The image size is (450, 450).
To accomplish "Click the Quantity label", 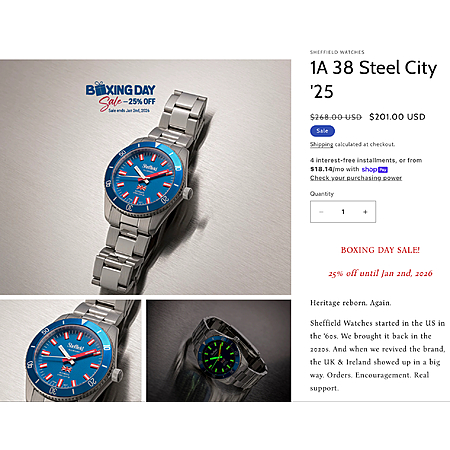I will coord(322,194).
